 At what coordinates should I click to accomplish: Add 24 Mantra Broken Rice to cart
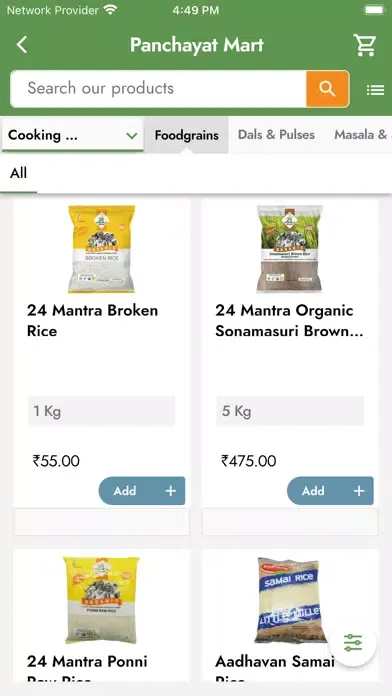click(x=142, y=491)
